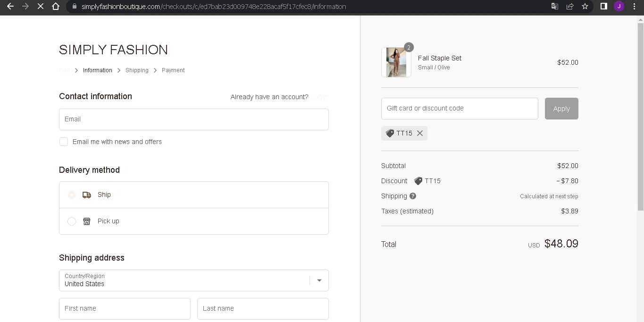This screenshot has width=644, height=322.
Task: Click the Total amount $48.09
Action: click(x=561, y=244)
